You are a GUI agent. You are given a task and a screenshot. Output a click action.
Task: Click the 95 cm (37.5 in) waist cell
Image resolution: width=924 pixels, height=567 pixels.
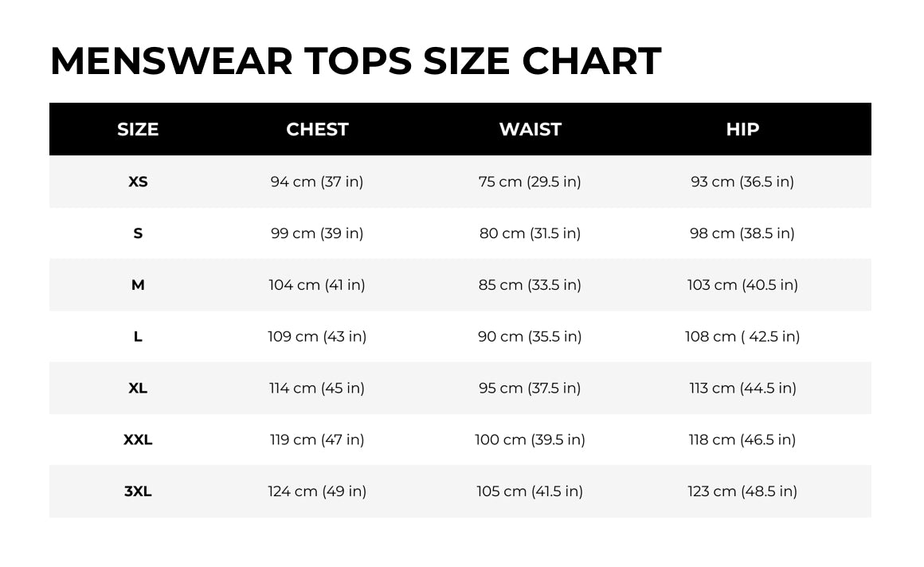(530, 388)
